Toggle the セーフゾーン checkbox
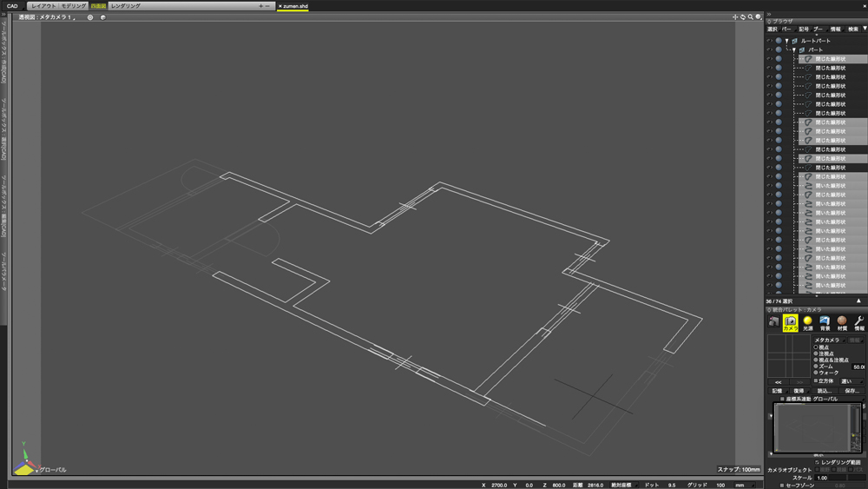868x489 pixels. tap(782, 486)
